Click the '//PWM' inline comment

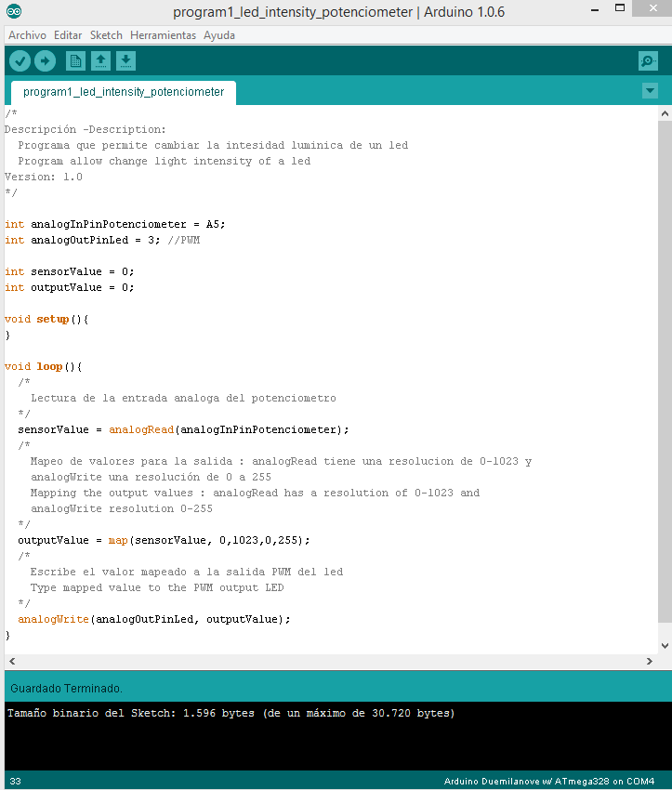(x=184, y=241)
